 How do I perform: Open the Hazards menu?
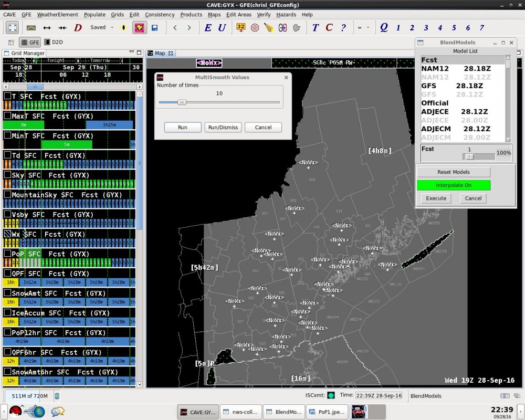[286, 15]
